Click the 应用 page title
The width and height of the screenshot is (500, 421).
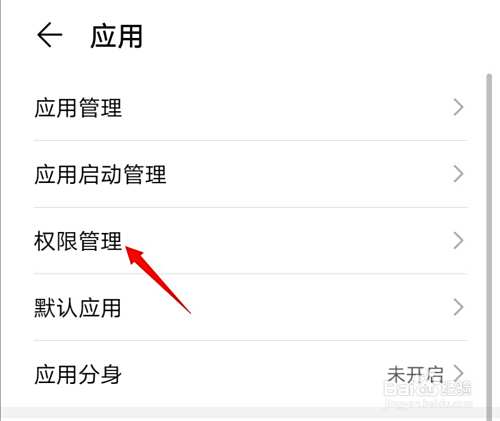(x=117, y=36)
